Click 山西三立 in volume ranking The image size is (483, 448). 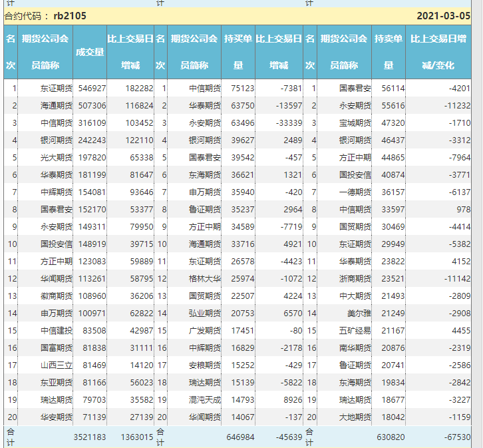[x=57, y=365]
